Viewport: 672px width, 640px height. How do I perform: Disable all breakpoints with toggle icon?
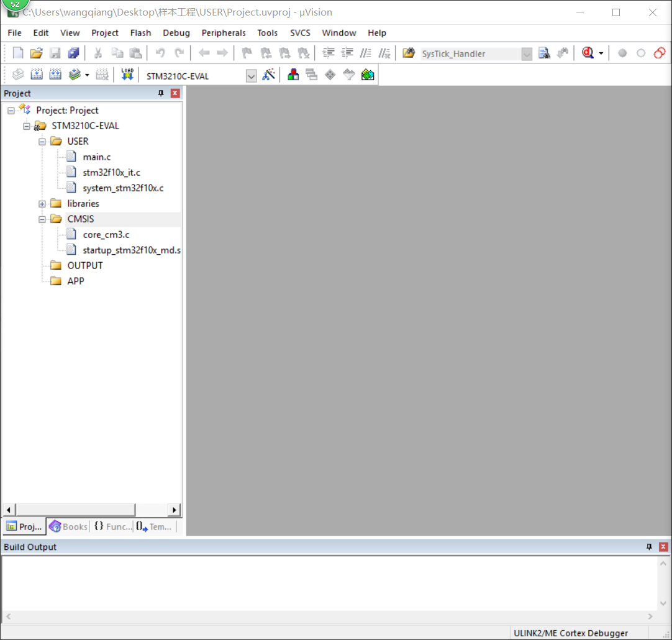point(640,53)
